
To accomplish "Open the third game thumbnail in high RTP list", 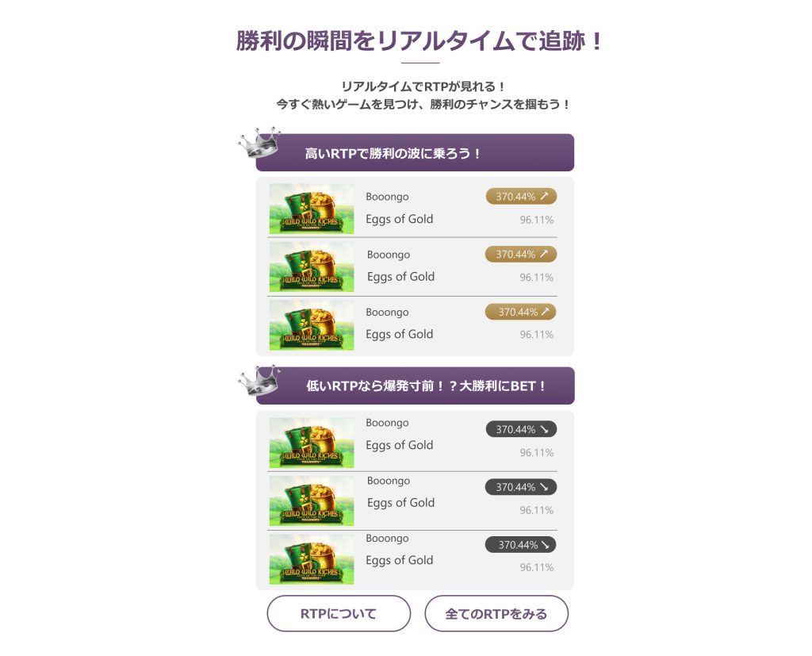I will [312, 324].
